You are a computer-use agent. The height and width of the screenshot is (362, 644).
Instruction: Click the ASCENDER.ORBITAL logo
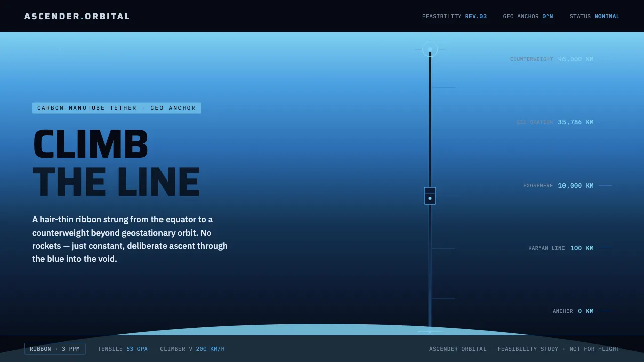click(77, 16)
